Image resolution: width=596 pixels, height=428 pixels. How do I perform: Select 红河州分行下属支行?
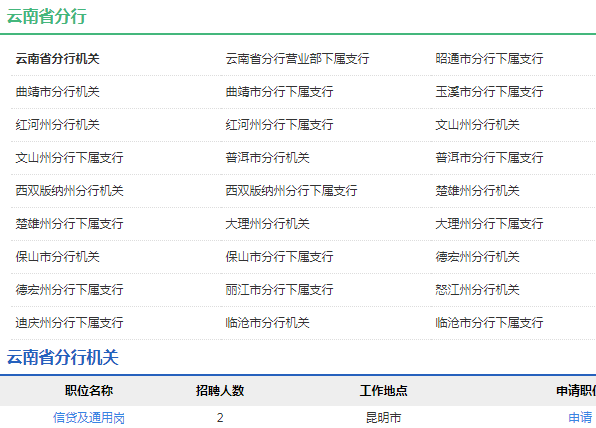[x=279, y=125]
